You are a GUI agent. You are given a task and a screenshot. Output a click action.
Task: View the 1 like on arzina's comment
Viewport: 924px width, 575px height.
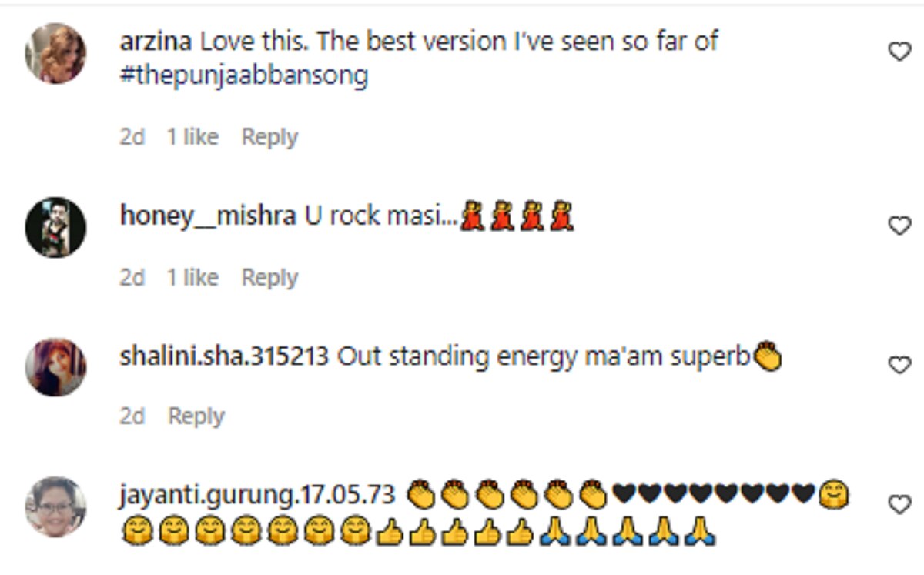[x=192, y=137]
